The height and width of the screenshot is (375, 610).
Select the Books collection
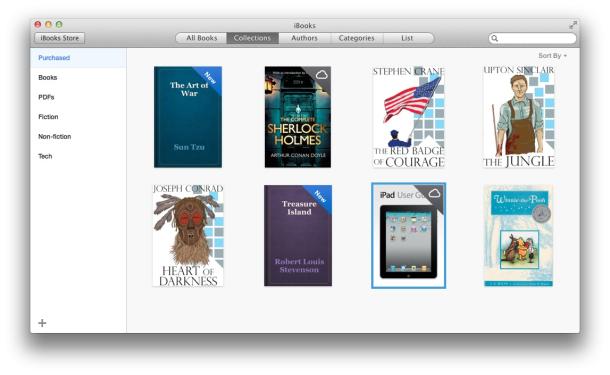click(x=78, y=77)
